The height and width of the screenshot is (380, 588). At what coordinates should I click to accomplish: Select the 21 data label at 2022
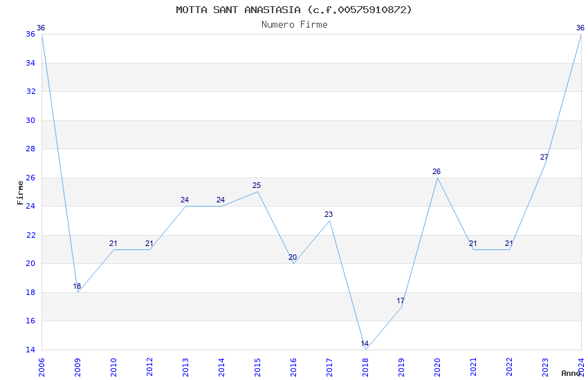(508, 243)
